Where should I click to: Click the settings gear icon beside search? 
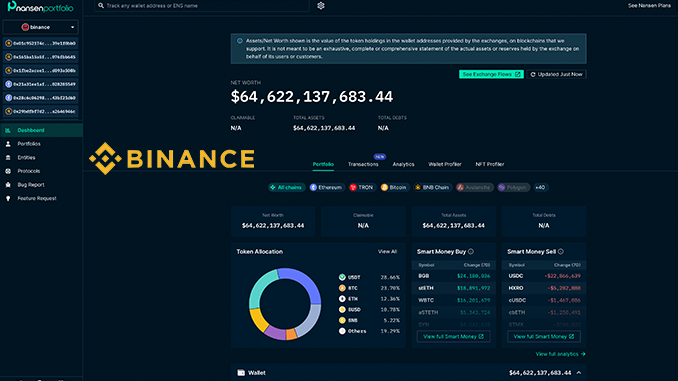[321, 6]
